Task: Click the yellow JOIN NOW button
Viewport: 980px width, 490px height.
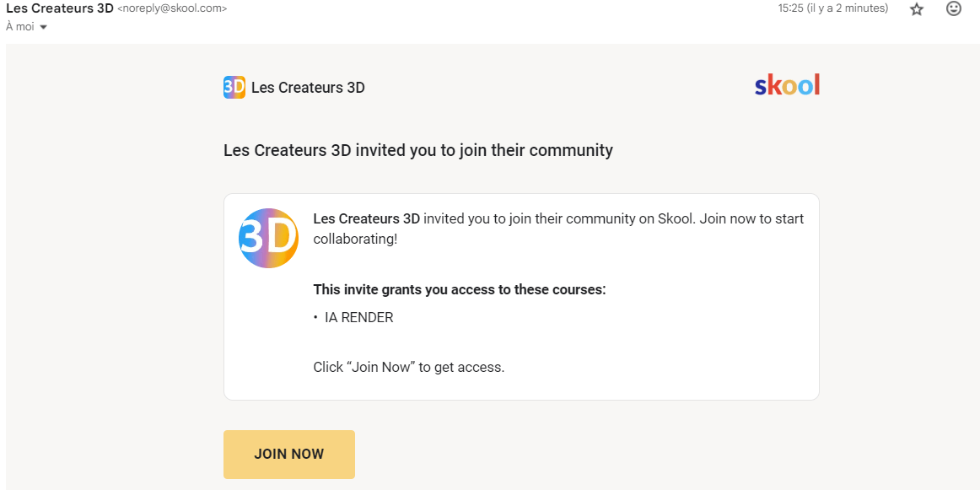Action: (x=288, y=455)
